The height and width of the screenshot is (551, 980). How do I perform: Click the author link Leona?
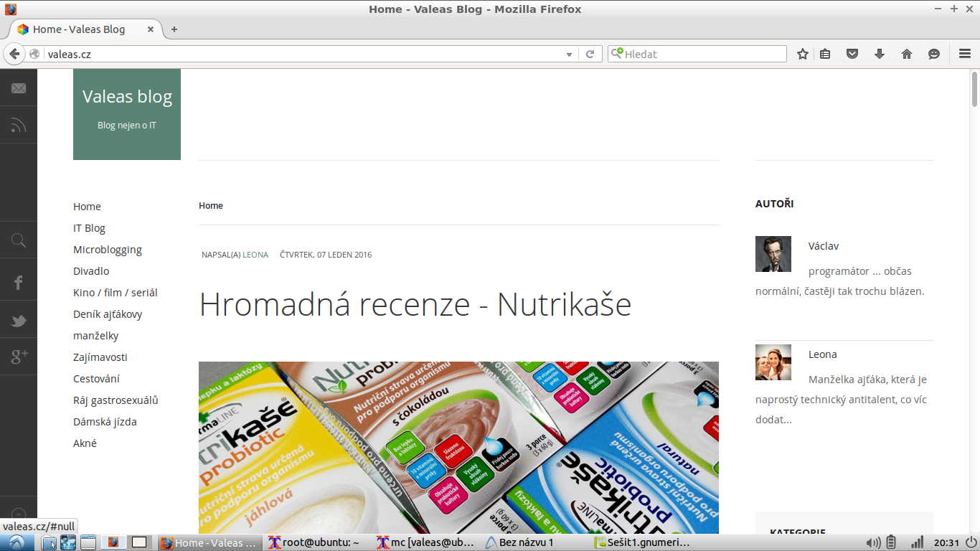coord(255,255)
